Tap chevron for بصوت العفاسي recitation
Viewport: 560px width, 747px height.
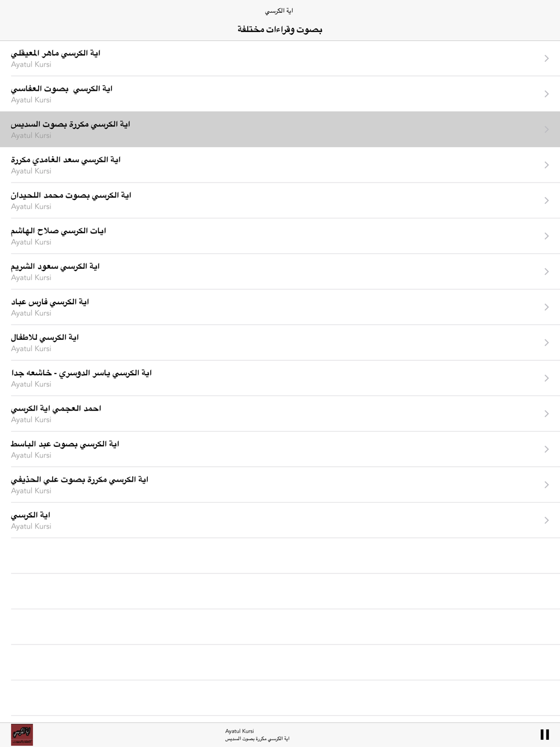(547, 94)
